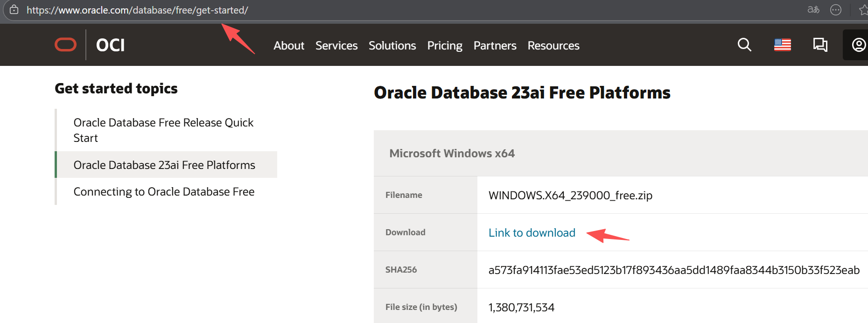Click the SHA256 hash value
The width and height of the screenshot is (868, 323).
tap(674, 270)
